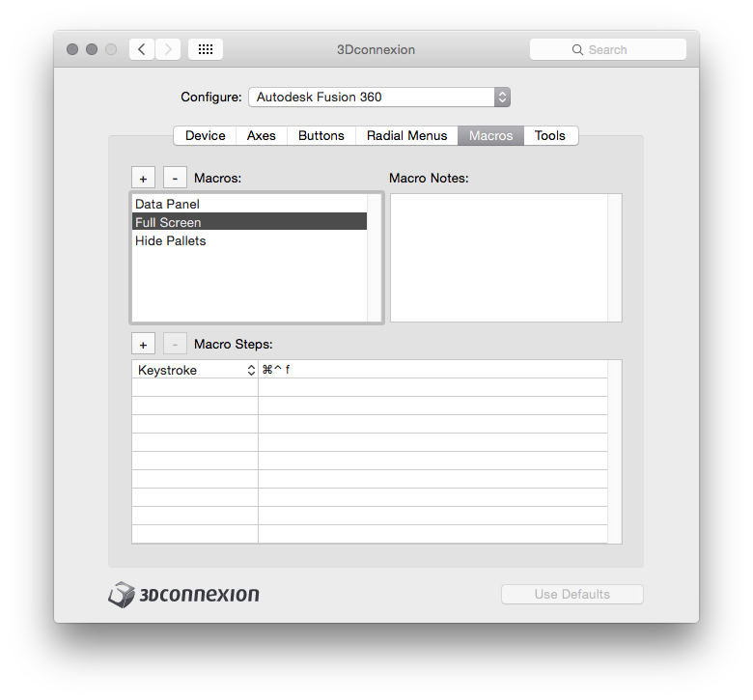Select the keystroke shortcut cell ⌘^ f

(x=432, y=370)
